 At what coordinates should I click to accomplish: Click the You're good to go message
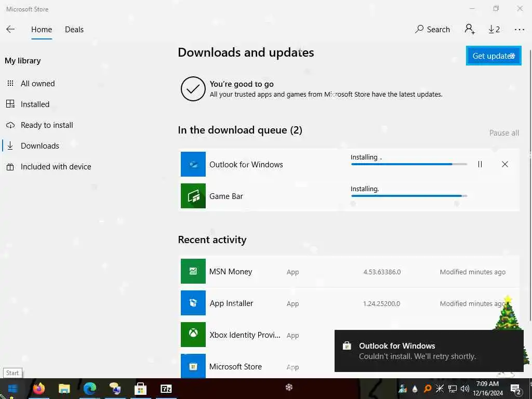tap(242, 84)
